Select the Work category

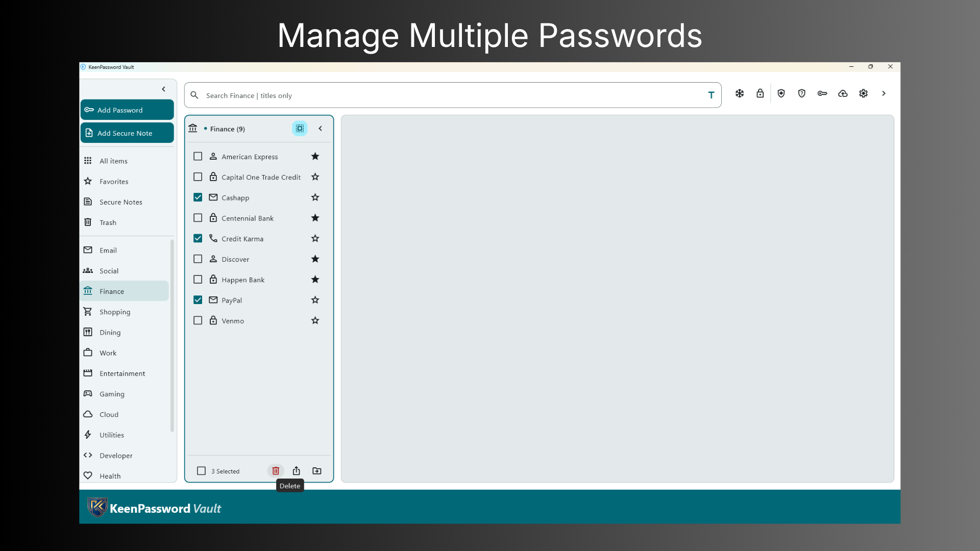click(125, 353)
